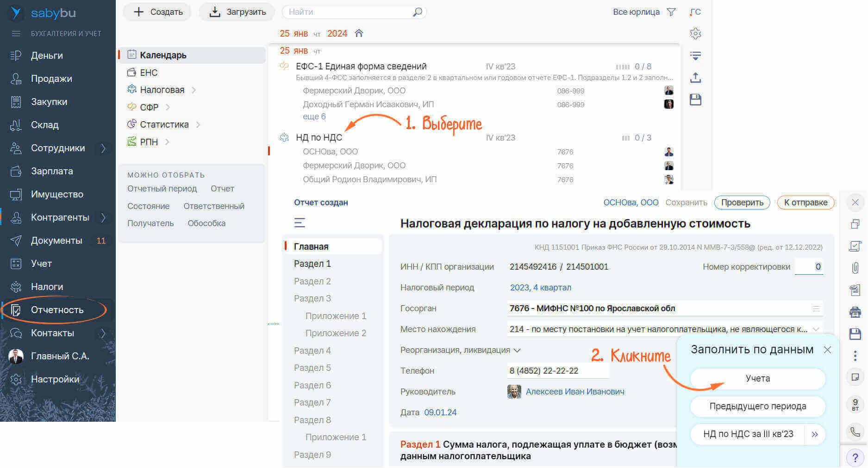
Task: Go to the Склад section
Action: pyautogui.click(x=44, y=125)
